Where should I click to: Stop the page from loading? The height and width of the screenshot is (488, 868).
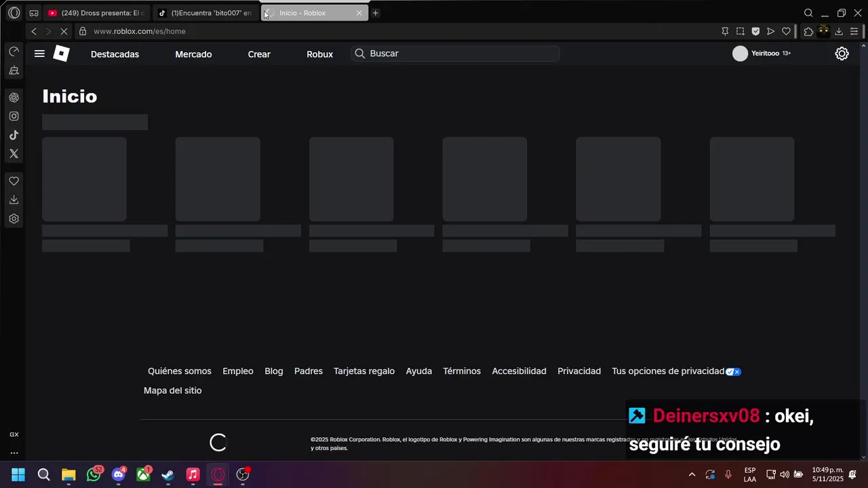64,31
